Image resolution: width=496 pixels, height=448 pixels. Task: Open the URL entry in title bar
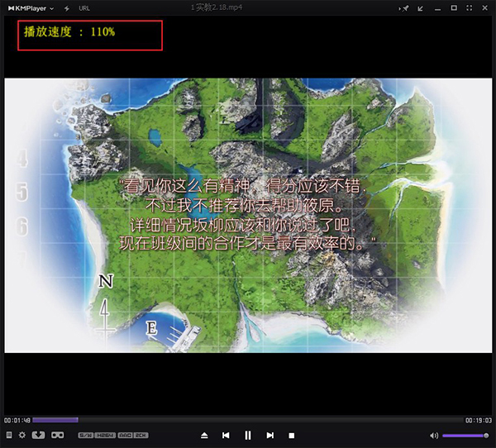(84, 7)
